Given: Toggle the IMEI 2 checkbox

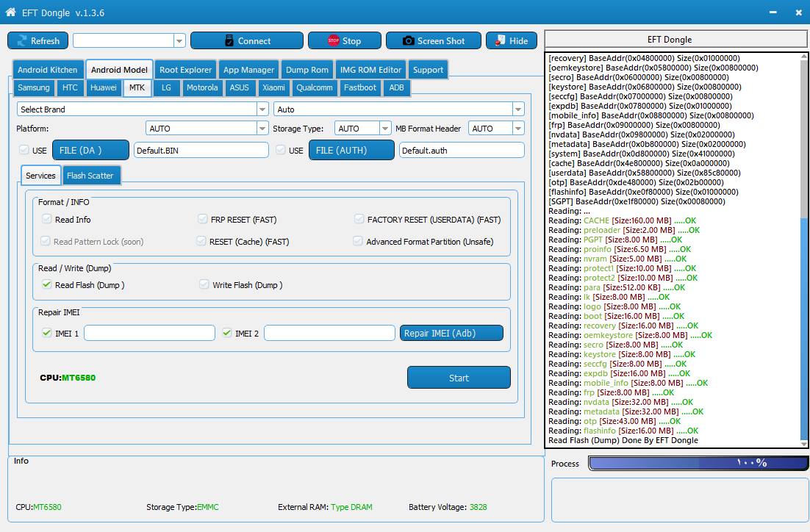Looking at the screenshot, I should pyautogui.click(x=226, y=333).
